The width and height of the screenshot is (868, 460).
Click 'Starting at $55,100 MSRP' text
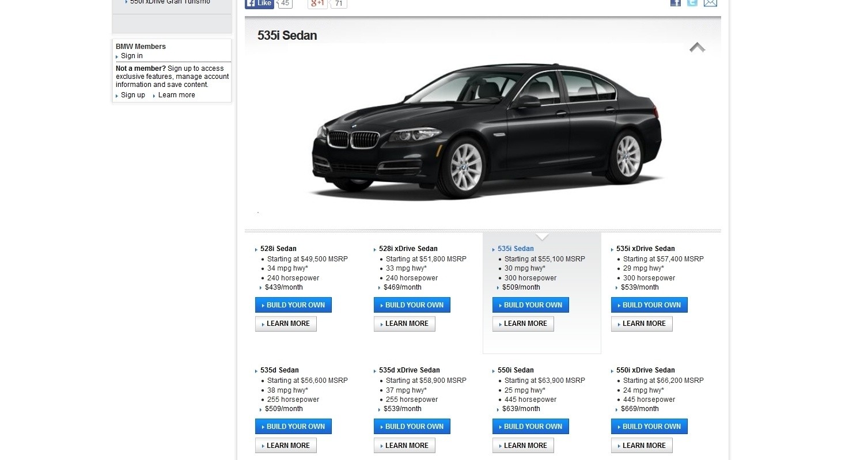point(545,259)
